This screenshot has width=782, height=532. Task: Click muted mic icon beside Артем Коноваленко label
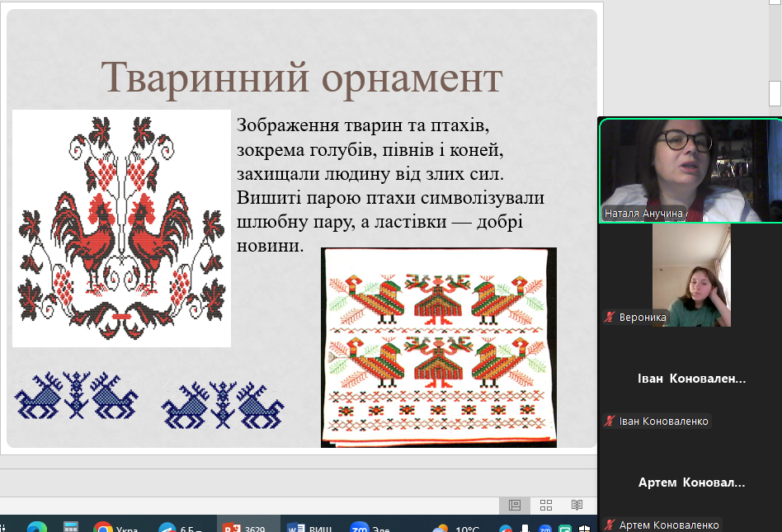pos(610,525)
